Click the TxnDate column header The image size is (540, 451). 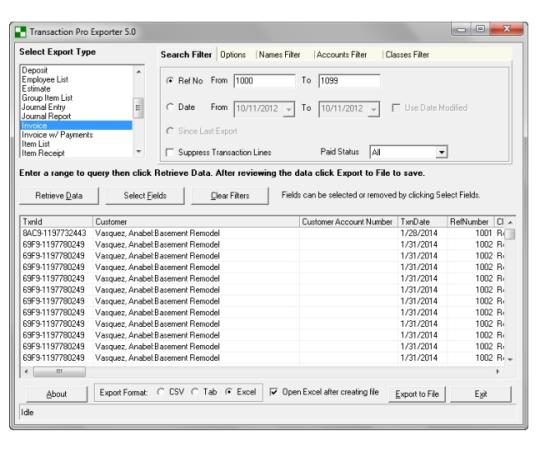(422, 222)
